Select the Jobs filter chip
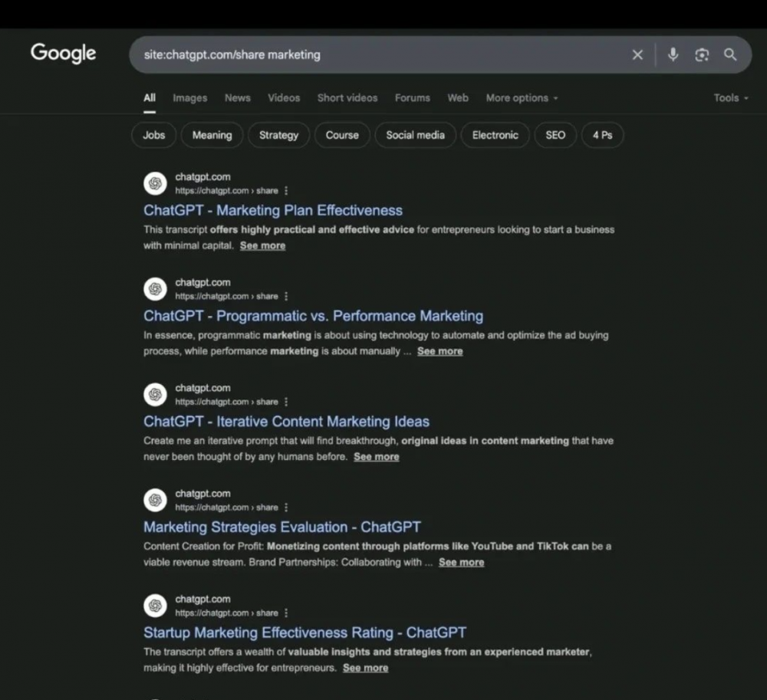The height and width of the screenshot is (700, 767). (153, 135)
